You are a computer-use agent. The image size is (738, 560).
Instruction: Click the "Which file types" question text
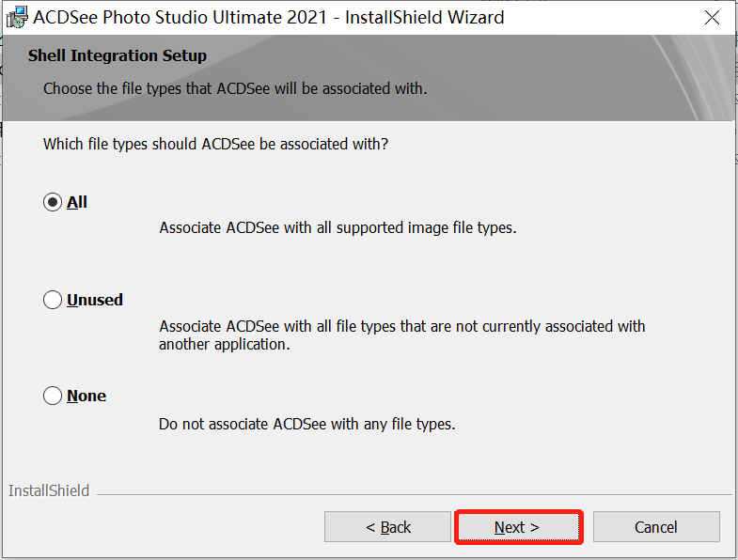tap(215, 144)
